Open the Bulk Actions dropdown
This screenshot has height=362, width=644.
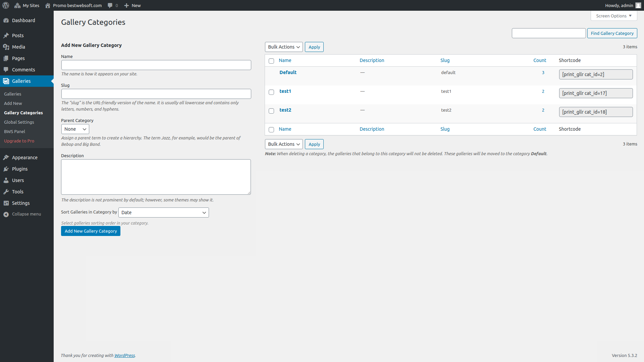pos(283,47)
